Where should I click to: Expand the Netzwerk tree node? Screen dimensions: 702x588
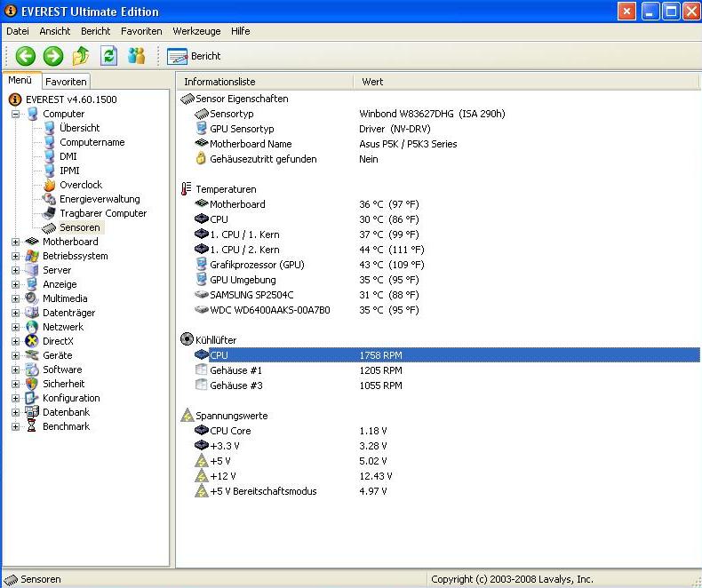click(16, 327)
